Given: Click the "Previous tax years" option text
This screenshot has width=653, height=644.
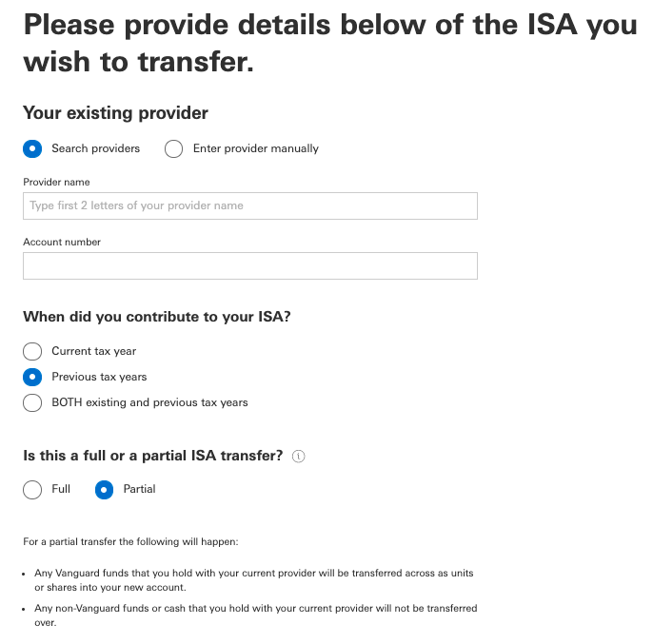Looking at the screenshot, I should (99, 377).
